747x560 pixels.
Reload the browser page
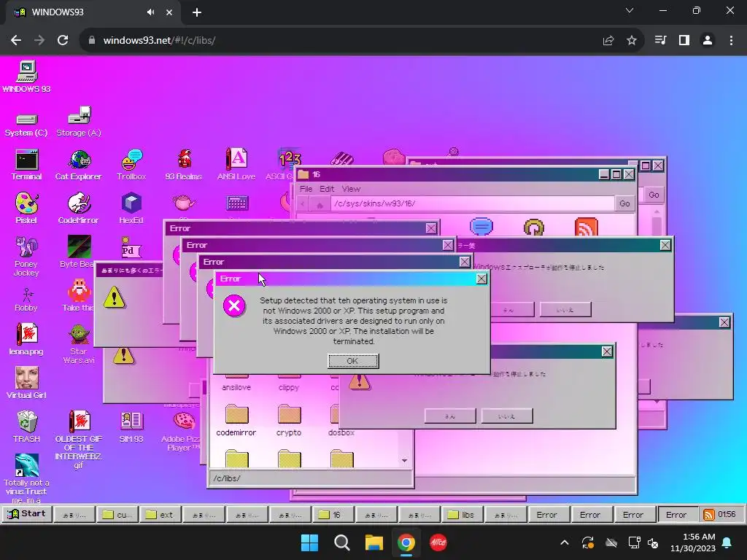(x=63, y=40)
